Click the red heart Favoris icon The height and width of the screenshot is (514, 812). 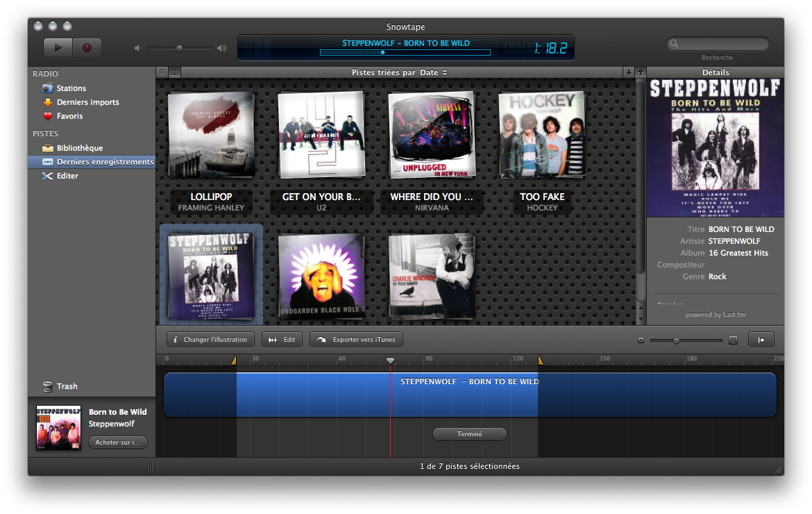coord(48,116)
